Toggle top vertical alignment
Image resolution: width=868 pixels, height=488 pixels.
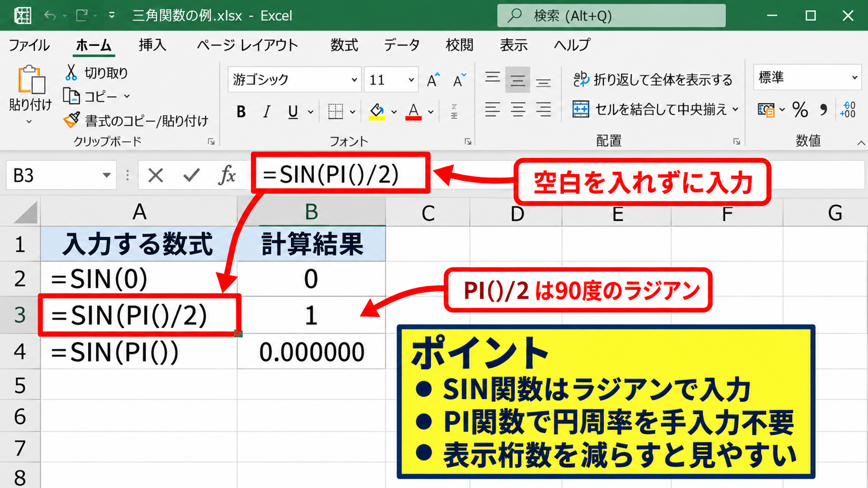(493, 79)
